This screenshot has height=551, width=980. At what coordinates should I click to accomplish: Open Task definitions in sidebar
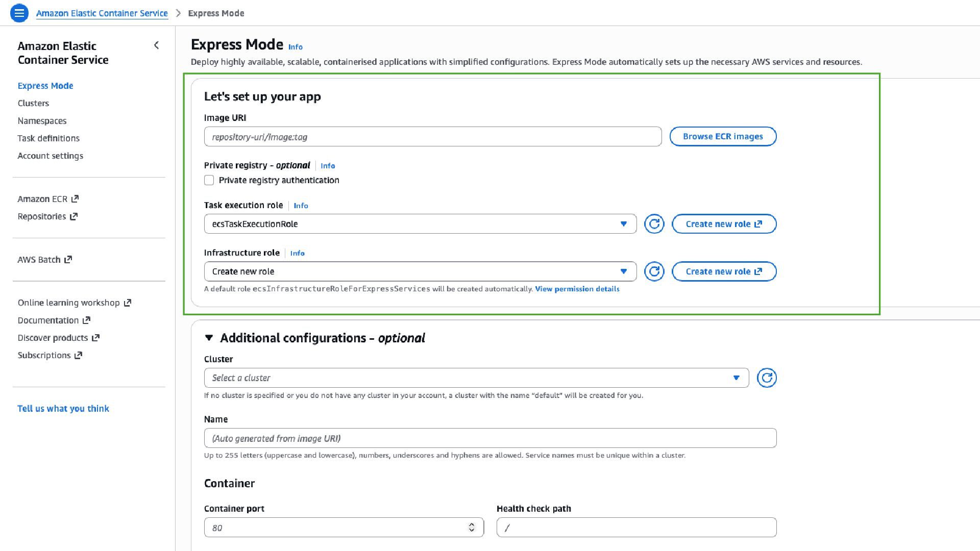48,138
